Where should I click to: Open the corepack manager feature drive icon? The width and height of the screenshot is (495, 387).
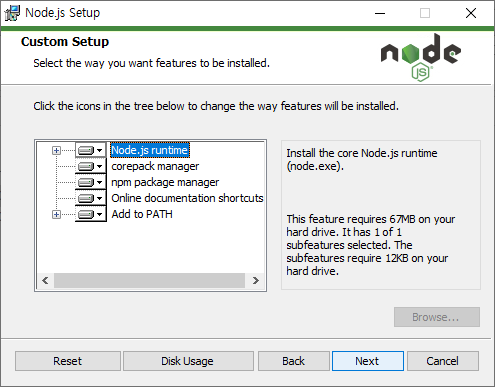91,166
